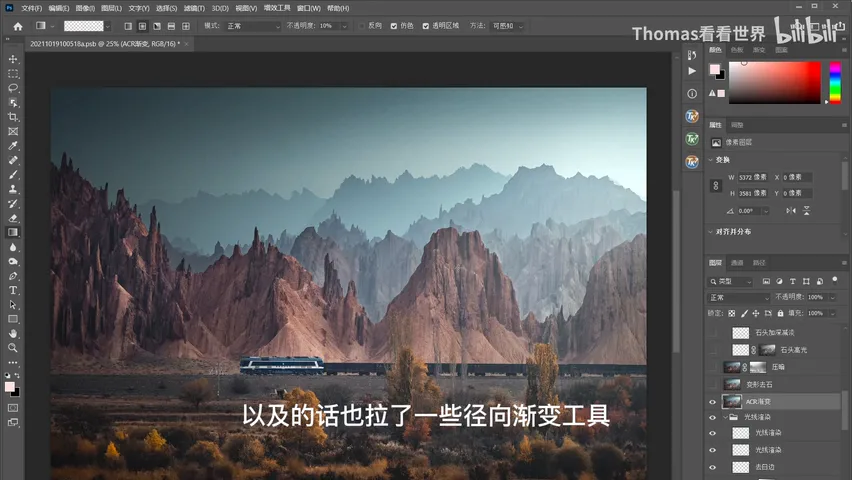Open the layer 填充 fill dropdown
This screenshot has width=852, height=480.
832,314
